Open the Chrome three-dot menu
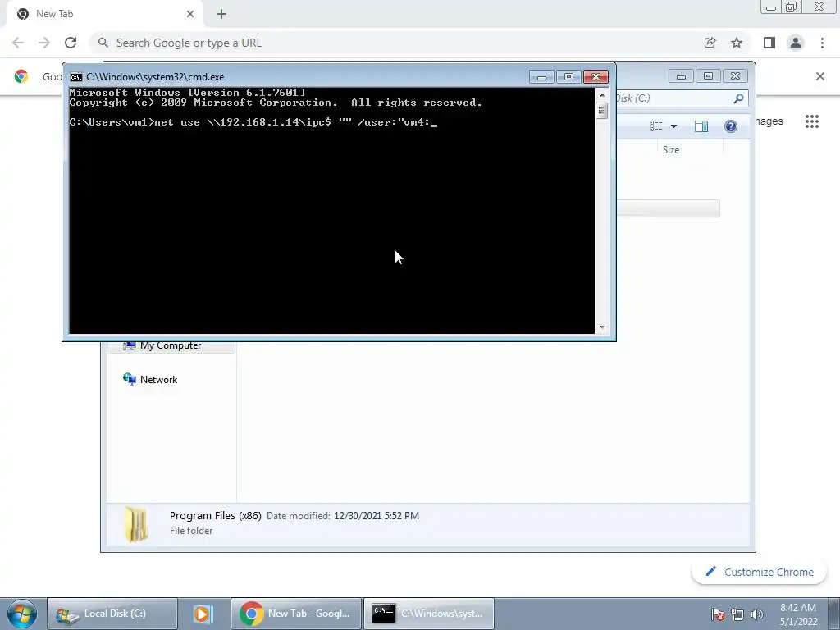Screen dimensions: 840x630 coord(822,43)
